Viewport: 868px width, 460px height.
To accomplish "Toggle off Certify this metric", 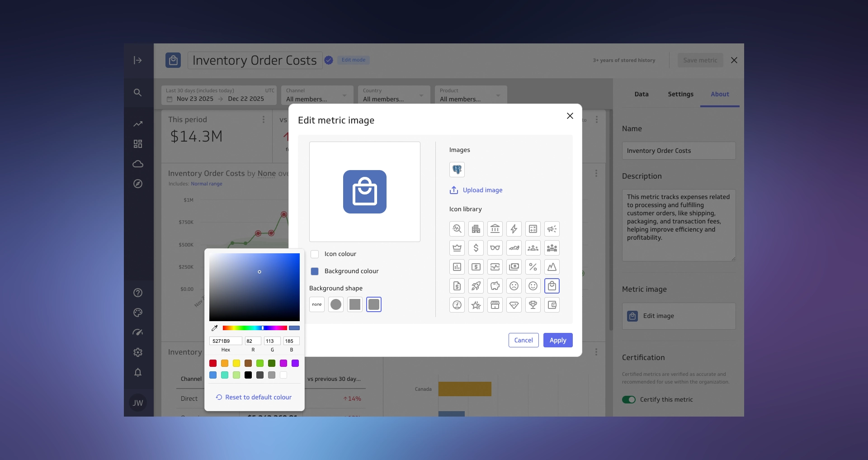I will click(629, 399).
